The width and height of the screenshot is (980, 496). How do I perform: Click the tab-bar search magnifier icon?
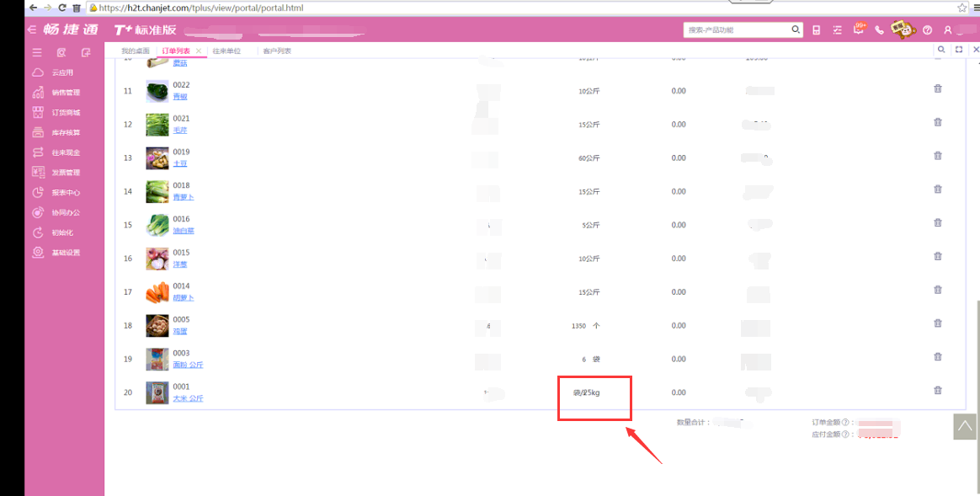point(941,50)
